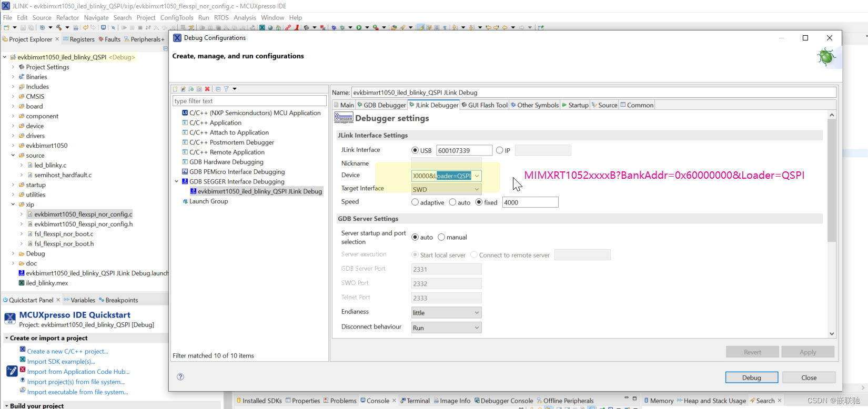868x409 pixels.
Task: Click the type filter text field
Action: point(249,101)
